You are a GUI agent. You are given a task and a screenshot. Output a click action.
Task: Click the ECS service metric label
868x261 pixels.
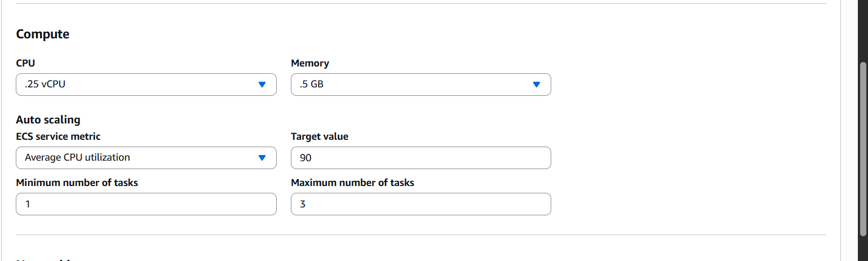click(x=58, y=136)
